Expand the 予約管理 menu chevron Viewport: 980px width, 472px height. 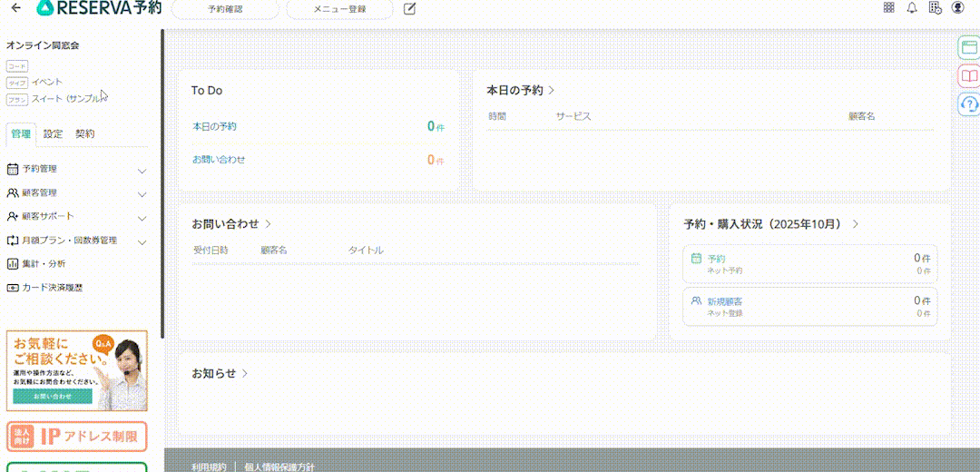click(142, 171)
